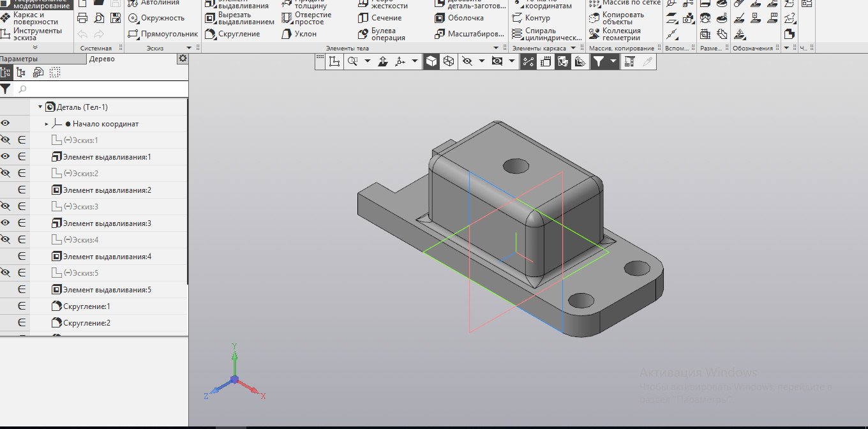Select the Прямоугольник (rectangle) tool
The width and height of the screenshot is (868, 429).
click(163, 34)
